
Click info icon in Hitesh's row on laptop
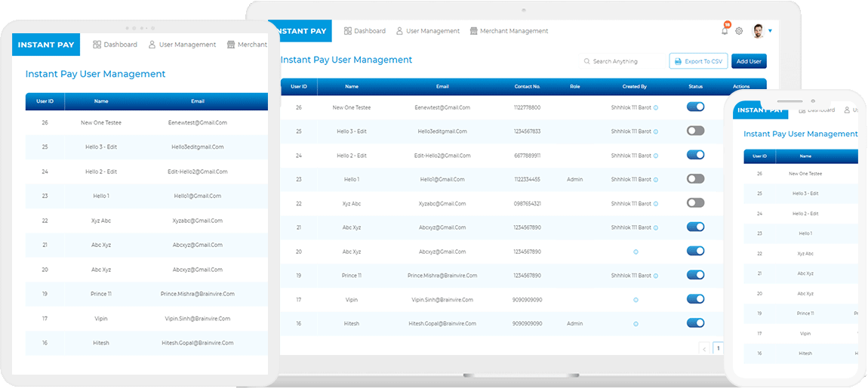(636, 323)
